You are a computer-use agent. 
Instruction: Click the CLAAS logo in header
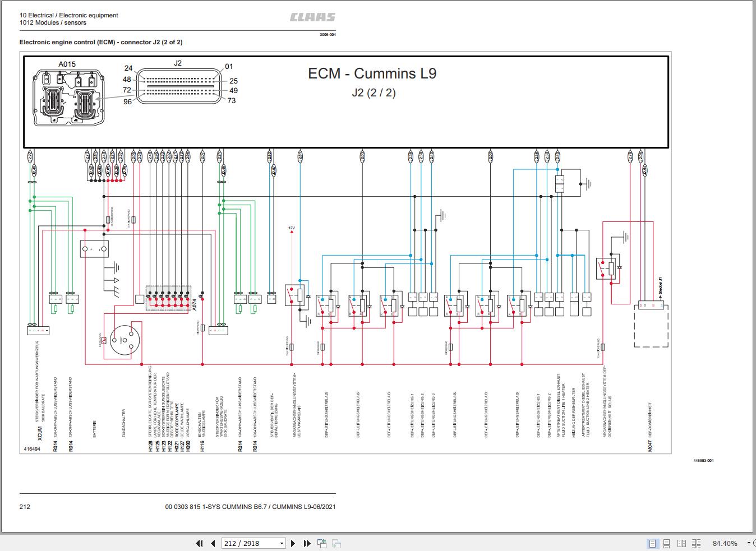tap(312, 17)
